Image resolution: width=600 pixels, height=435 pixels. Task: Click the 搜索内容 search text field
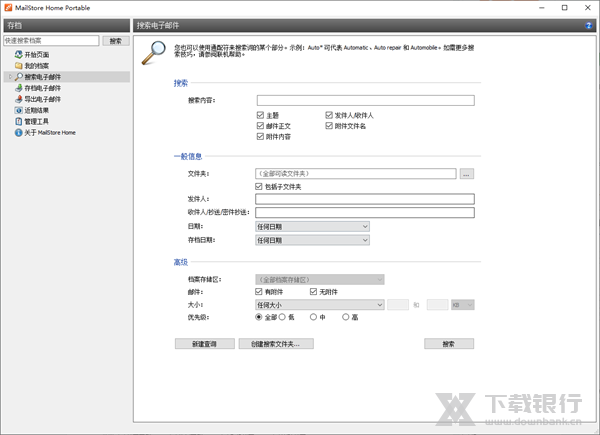[x=365, y=100]
